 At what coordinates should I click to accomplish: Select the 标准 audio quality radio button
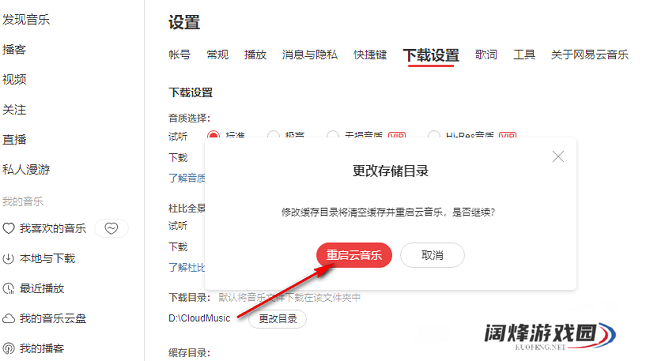coord(213,135)
